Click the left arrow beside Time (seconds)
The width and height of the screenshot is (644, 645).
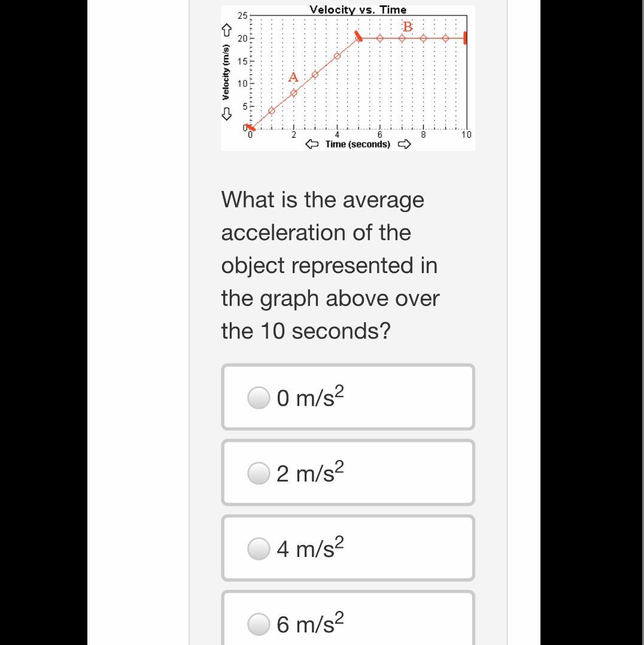point(312,144)
